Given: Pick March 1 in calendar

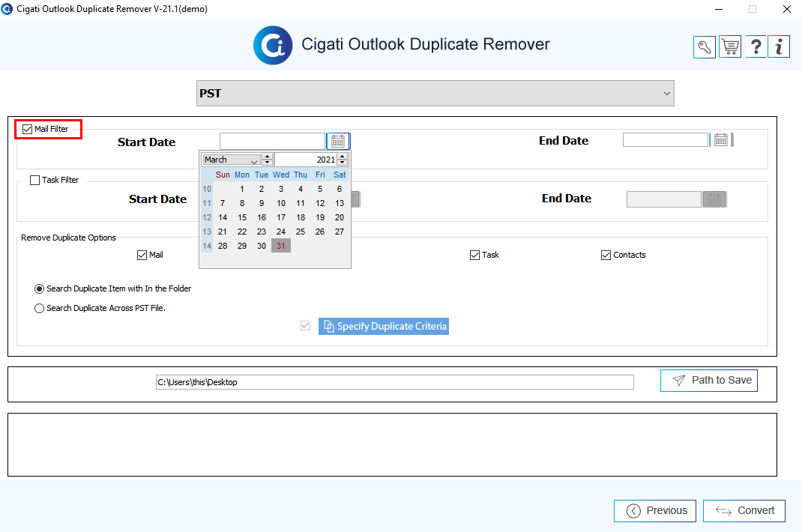Looking at the screenshot, I should (242, 190).
